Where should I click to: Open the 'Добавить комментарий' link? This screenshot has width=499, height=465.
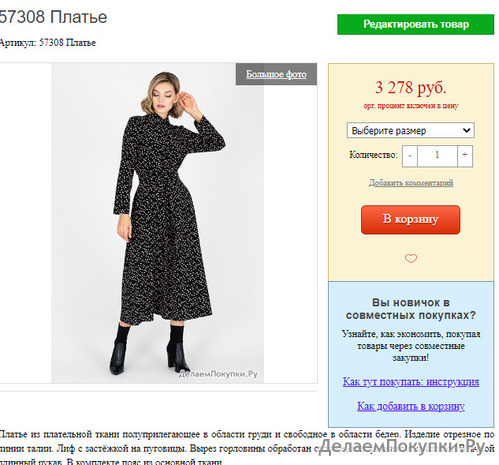411,183
